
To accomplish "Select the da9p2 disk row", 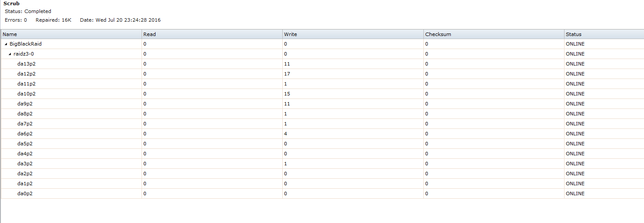I will (322, 104).
